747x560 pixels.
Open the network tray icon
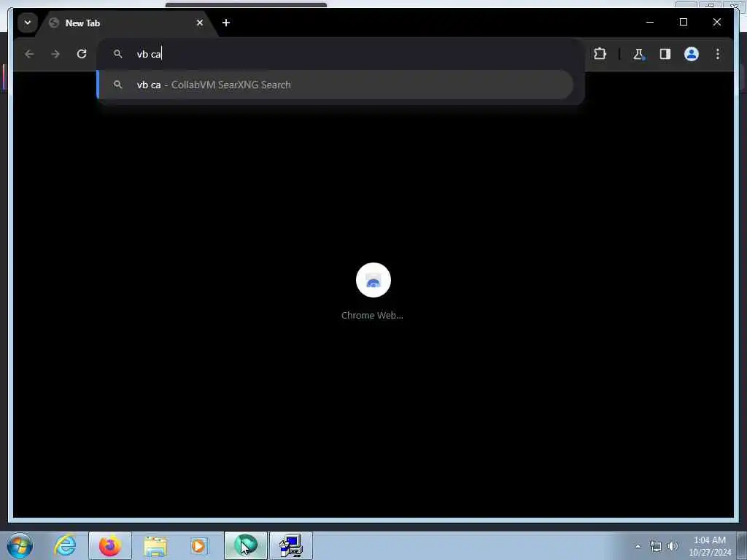pos(656,547)
